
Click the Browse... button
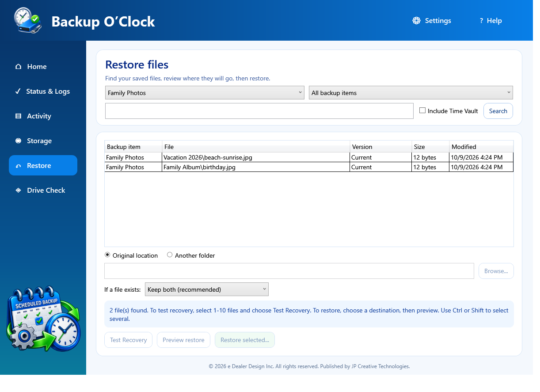(x=496, y=271)
